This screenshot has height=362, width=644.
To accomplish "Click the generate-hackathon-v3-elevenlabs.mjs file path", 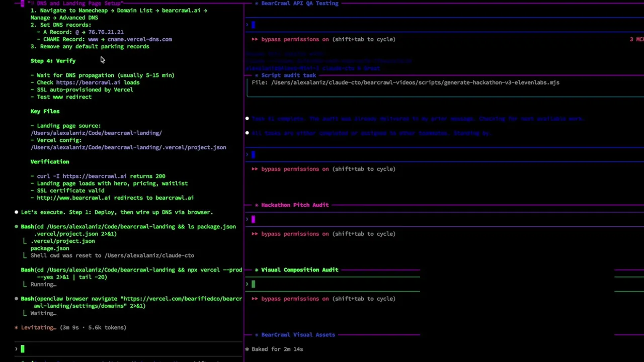I will click(x=415, y=82).
